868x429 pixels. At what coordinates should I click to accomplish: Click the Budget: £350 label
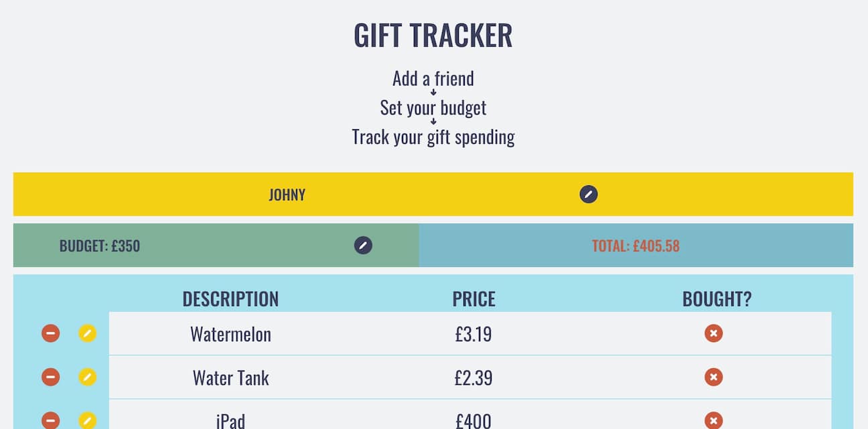[x=100, y=246]
